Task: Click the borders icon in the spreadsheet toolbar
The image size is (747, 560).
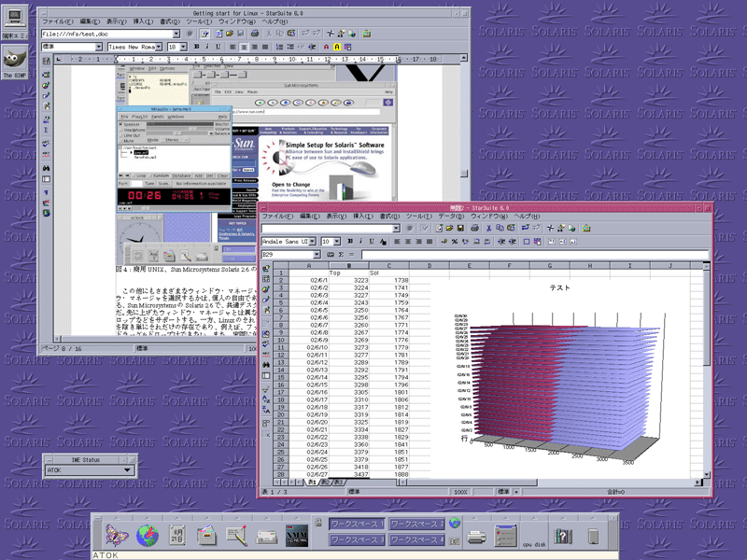Action: 527,242
